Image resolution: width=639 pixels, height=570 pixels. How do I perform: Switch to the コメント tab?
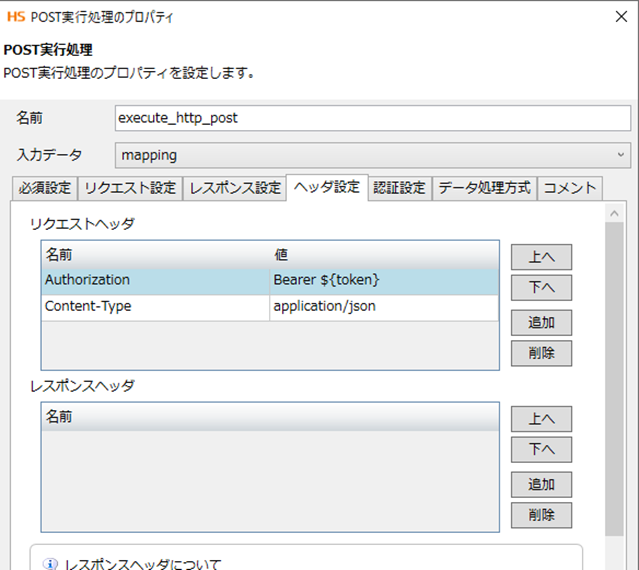click(x=570, y=187)
